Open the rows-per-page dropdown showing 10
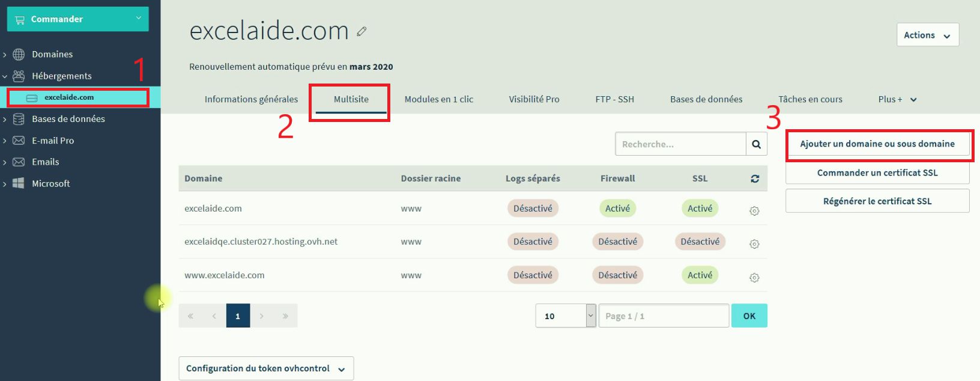Screen dimensions: 980x381 [566, 315]
